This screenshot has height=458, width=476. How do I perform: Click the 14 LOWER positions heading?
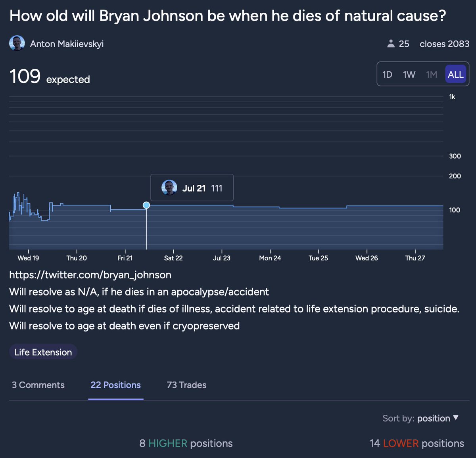pos(416,443)
